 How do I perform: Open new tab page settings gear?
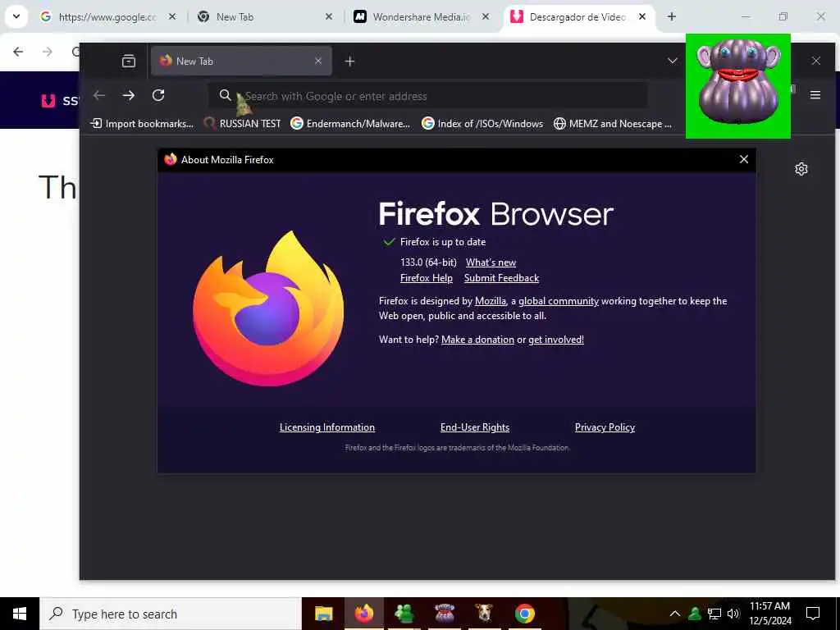tap(801, 169)
